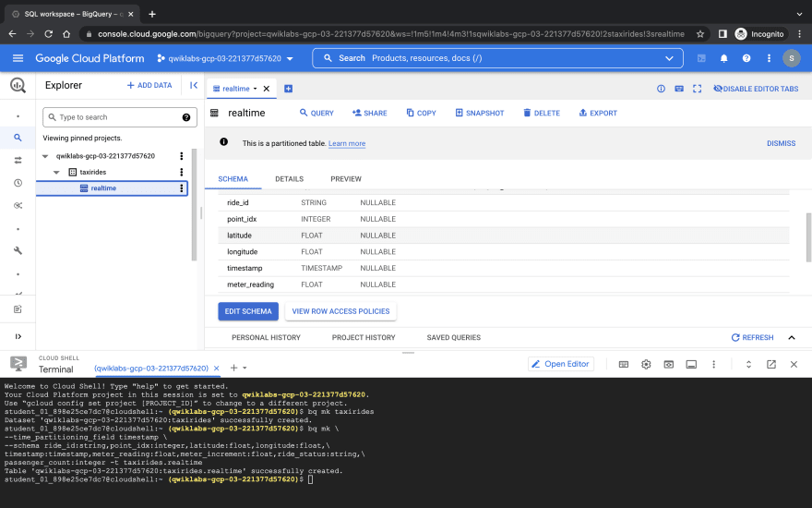Viewport: 812px width, 508px height.
Task: Activate Cloud Shell icon in top bar
Action: pyautogui.click(x=701, y=58)
